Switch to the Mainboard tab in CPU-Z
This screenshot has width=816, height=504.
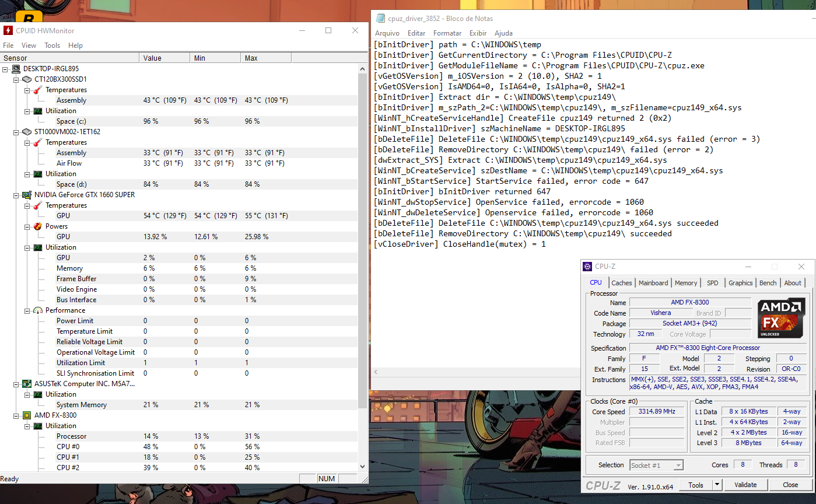653,283
